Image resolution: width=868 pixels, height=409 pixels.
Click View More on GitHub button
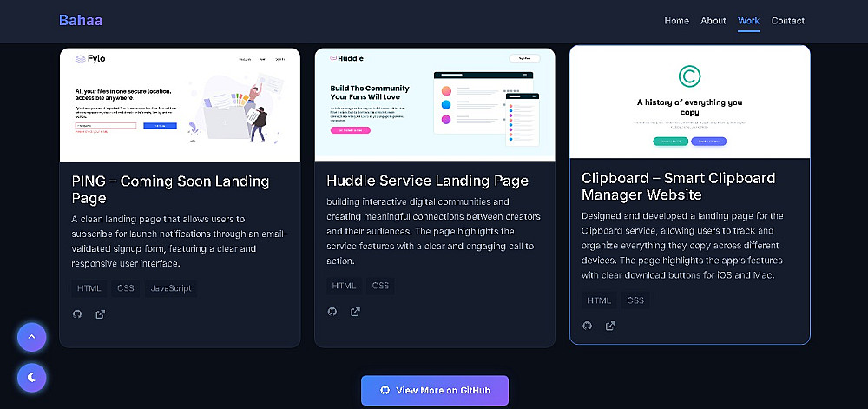click(435, 390)
